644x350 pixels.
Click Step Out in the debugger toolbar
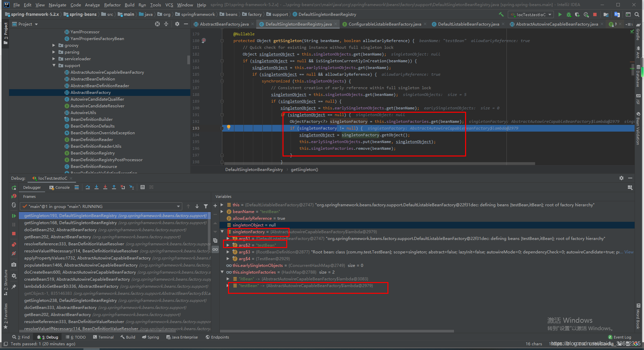pos(114,187)
